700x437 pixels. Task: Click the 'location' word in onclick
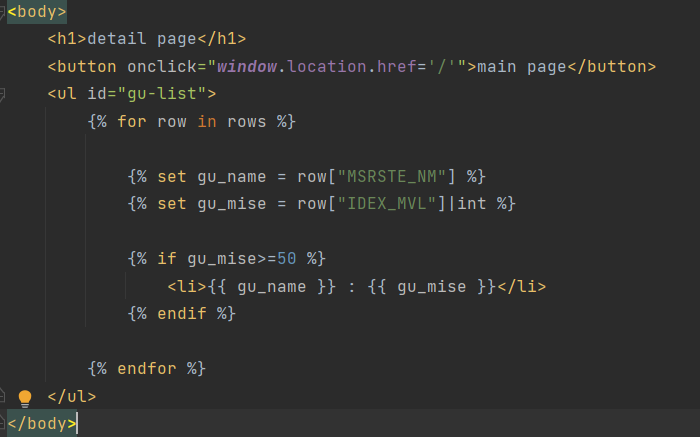point(327,67)
